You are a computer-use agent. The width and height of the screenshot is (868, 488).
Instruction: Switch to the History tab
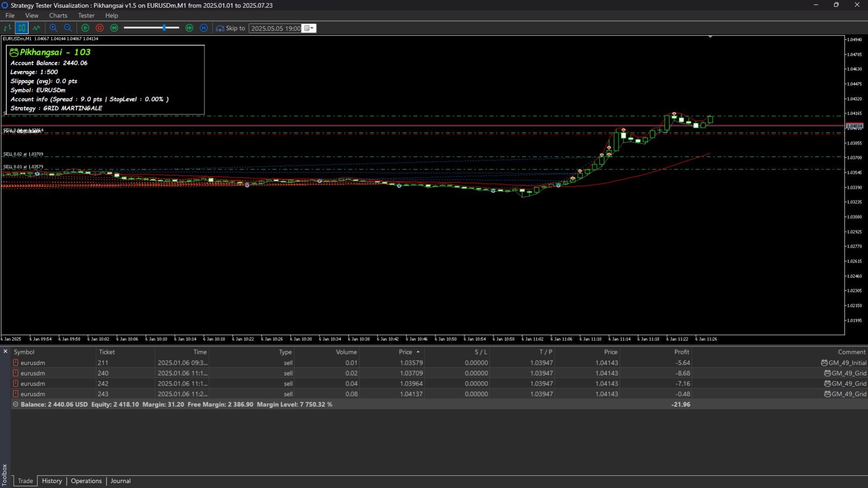52,481
